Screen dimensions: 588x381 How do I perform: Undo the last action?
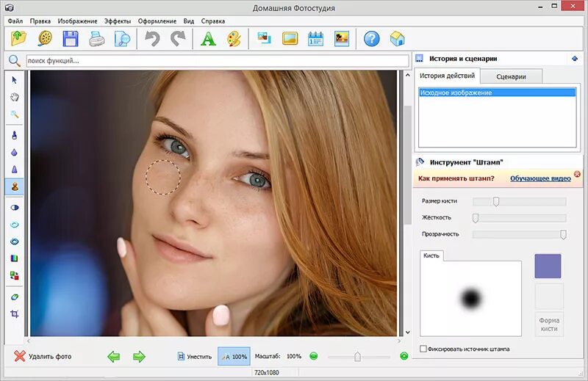152,39
